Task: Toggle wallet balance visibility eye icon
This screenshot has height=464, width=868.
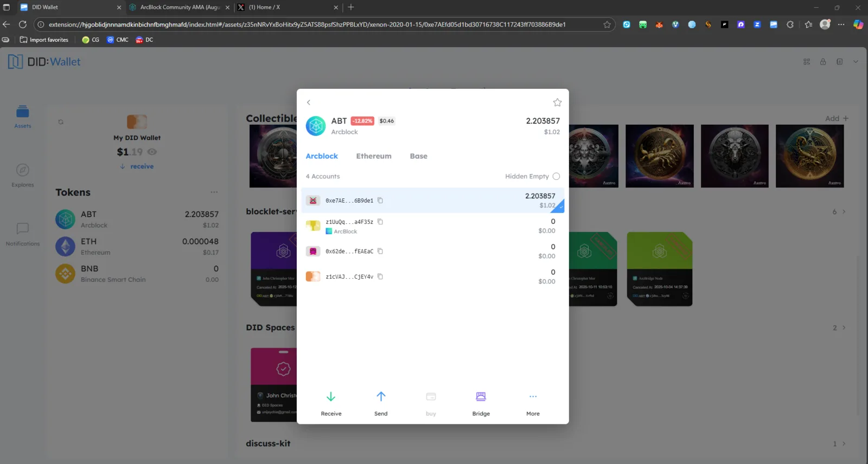Action: [x=152, y=152]
